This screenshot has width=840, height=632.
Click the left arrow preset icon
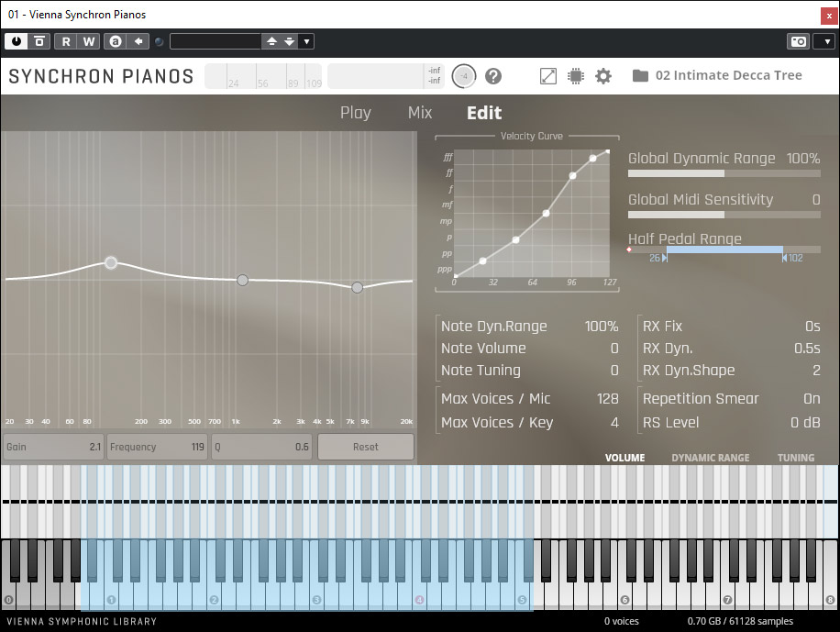(138, 41)
